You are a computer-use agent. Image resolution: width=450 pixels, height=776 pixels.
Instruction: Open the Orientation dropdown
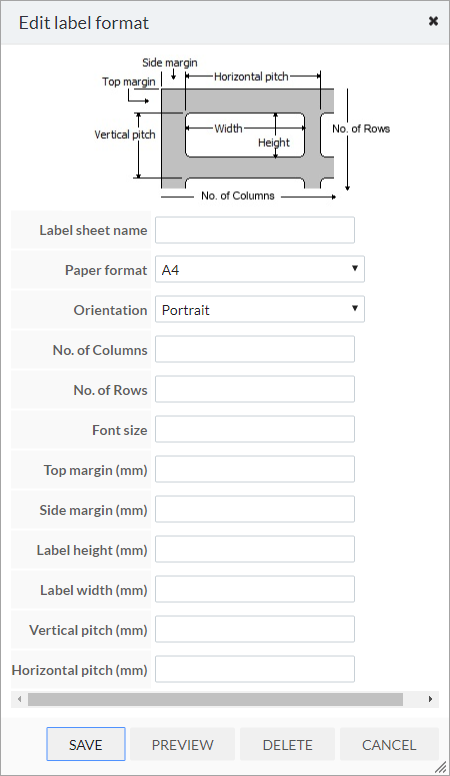coord(260,309)
